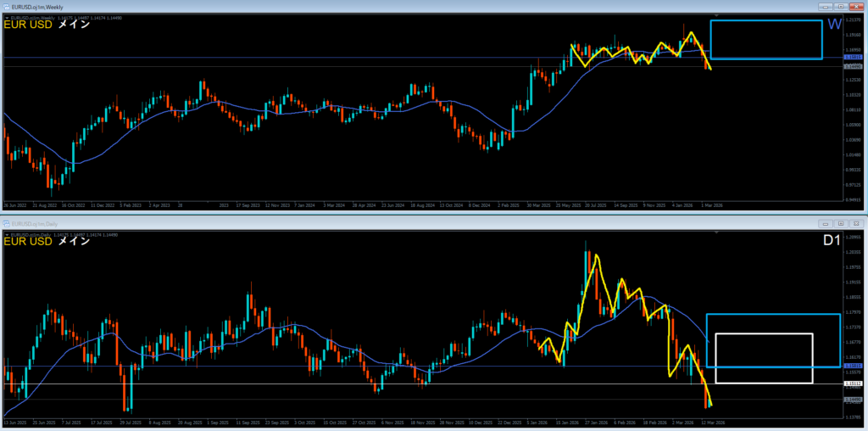Click the 1.21370 price on Weekly scale

pos(853,20)
